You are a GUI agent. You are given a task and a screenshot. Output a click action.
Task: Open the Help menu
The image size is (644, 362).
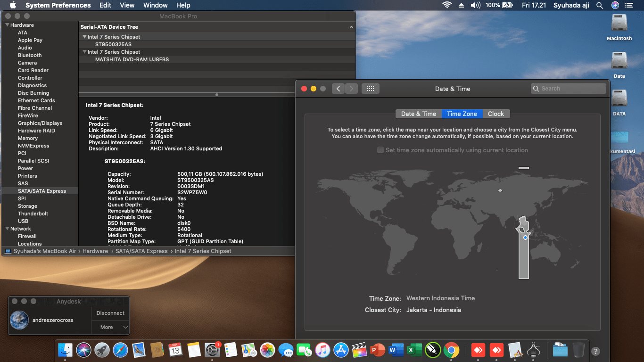(x=183, y=5)
